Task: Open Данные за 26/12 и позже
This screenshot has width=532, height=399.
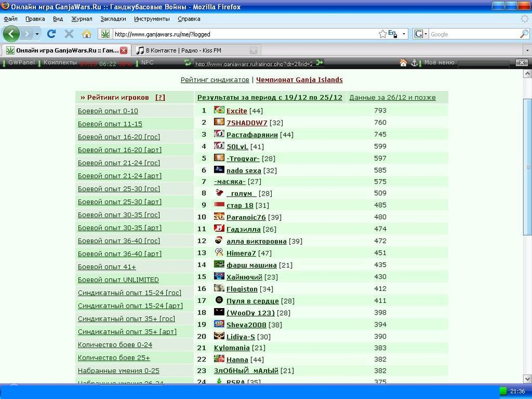Action: point(392,97)
